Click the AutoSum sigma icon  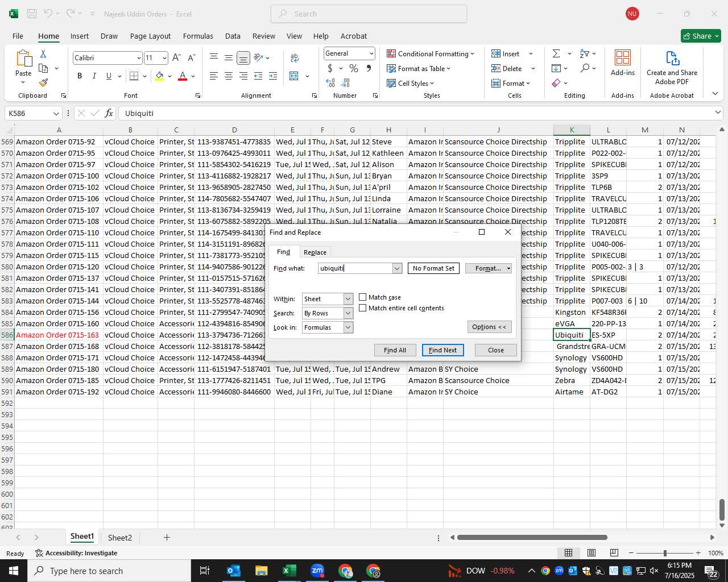point(556,53)
